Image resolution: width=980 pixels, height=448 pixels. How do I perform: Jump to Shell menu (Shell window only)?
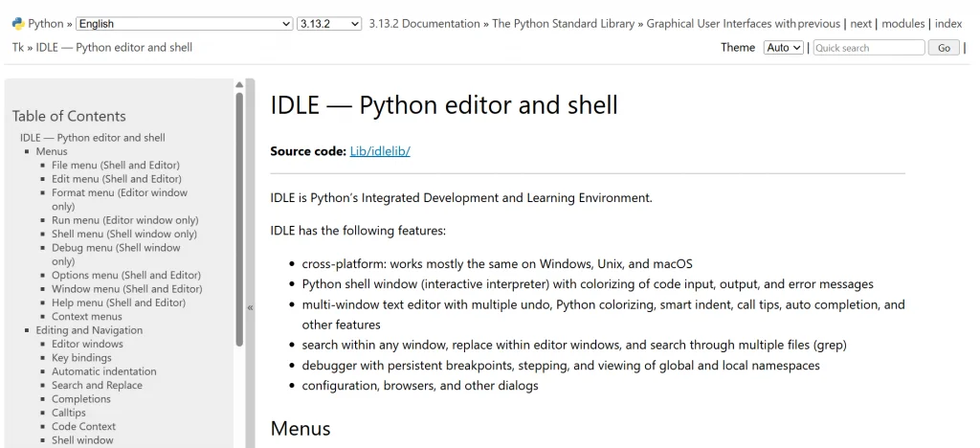coord(124,234)
